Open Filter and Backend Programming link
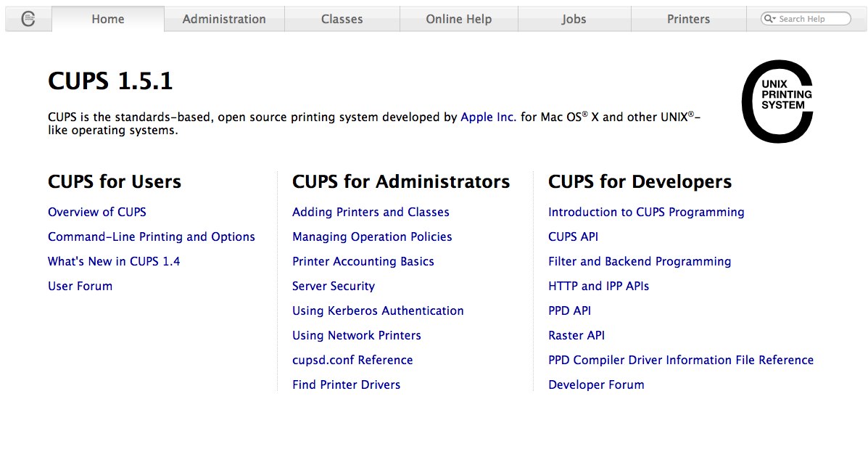The image size is (868, 465). [640, 261]
